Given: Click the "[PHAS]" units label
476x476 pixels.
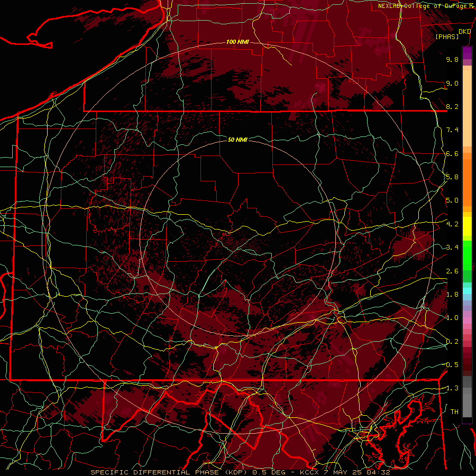Looking at the screenshot, I should [447, 37].
